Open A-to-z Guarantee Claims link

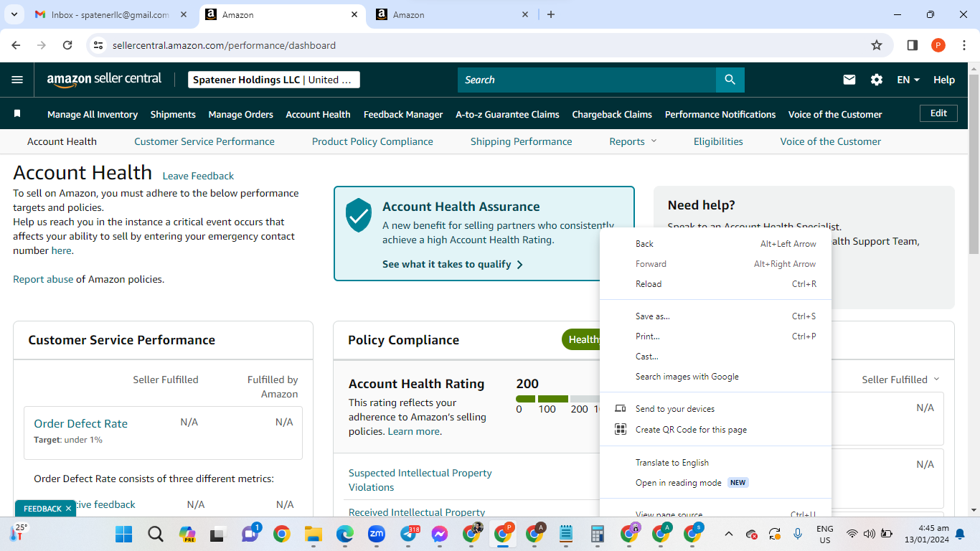coord(507,114)
